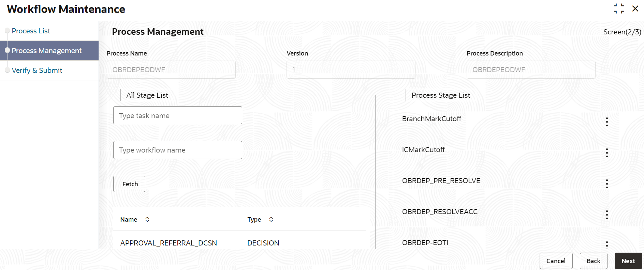Focus the Type workflow name field

click(x=178, y=150)
